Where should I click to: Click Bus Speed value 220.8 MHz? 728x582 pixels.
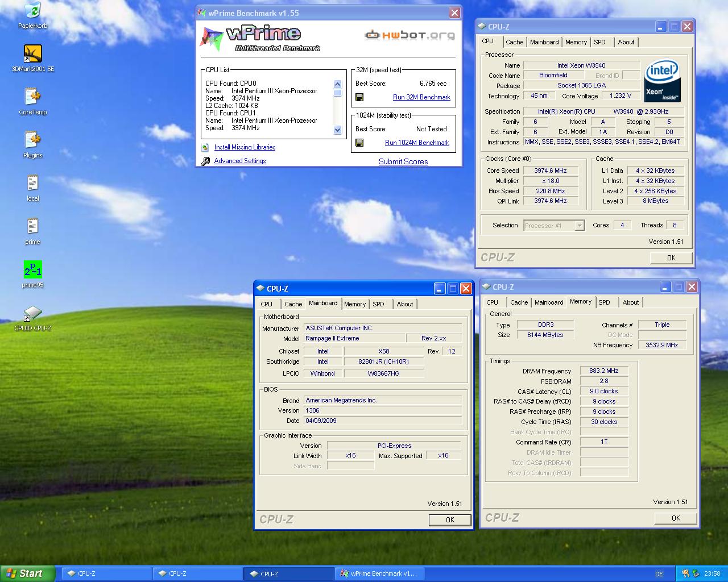pyautogui.click(x=551, y=191)
